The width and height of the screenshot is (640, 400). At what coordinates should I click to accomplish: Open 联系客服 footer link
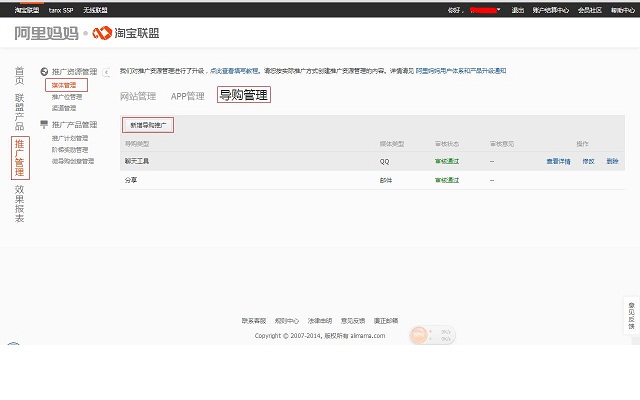[x=253, y=321]
